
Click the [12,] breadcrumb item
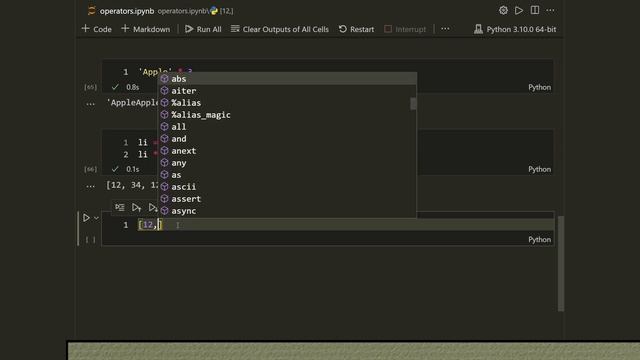(x=227, y=11)
